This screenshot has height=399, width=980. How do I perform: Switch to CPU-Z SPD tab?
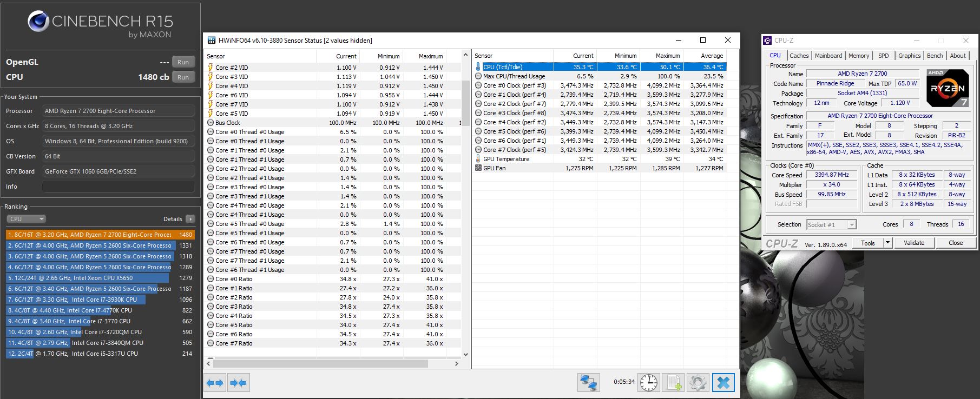point(884,56)
